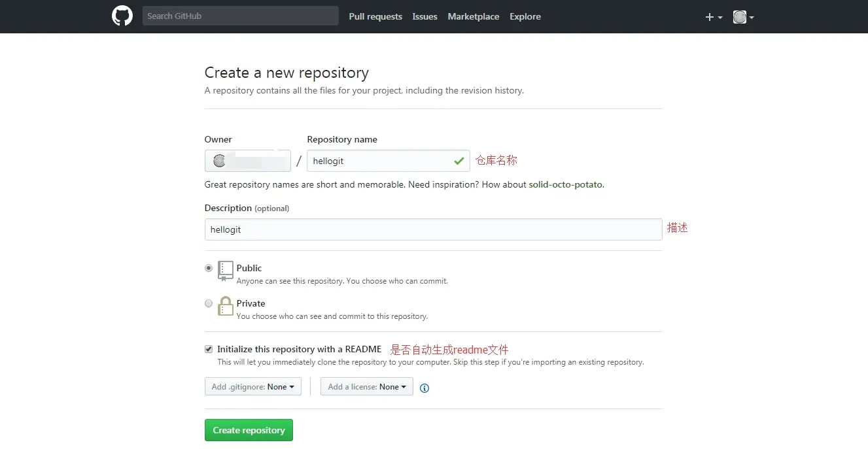The width and height of the screenshot is (868, 449).
Task: Click the Public repository book icon
Action: click(226, 271)
